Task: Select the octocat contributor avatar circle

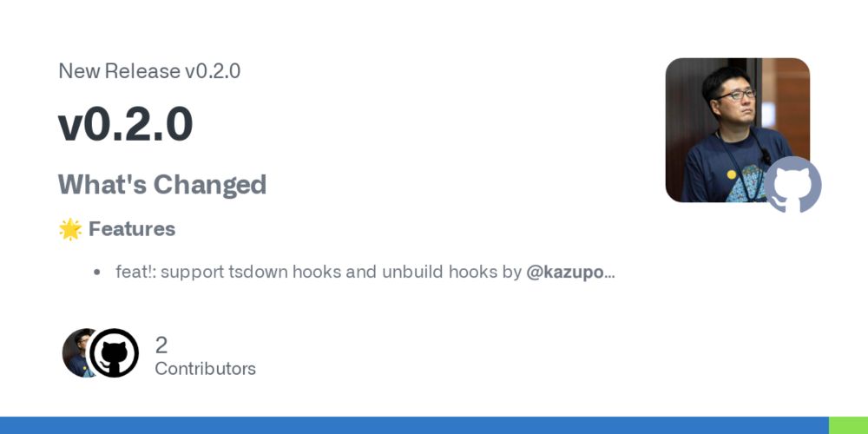Action: [114, 352]
